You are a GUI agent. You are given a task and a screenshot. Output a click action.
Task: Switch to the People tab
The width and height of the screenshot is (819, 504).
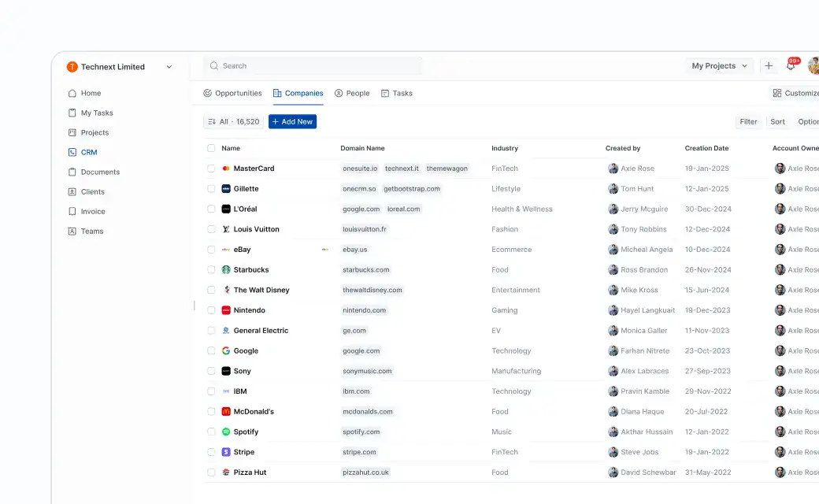(352, 93)
